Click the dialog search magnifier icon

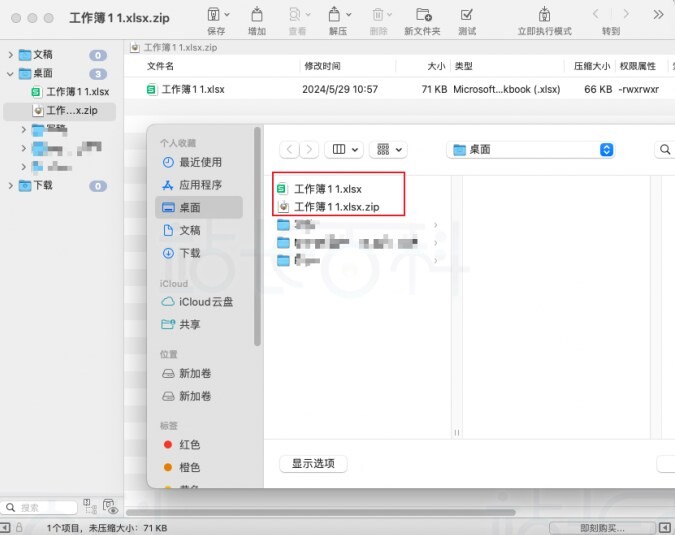point(665,150)
